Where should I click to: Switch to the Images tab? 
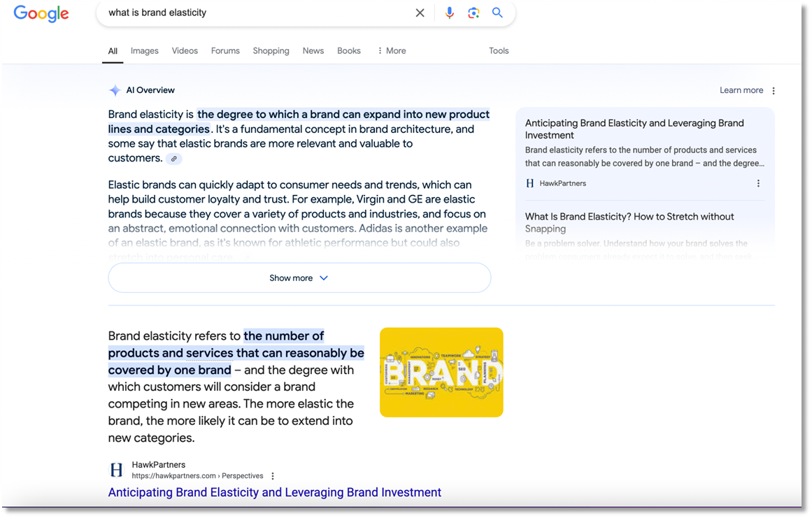(x=145, y=51)
